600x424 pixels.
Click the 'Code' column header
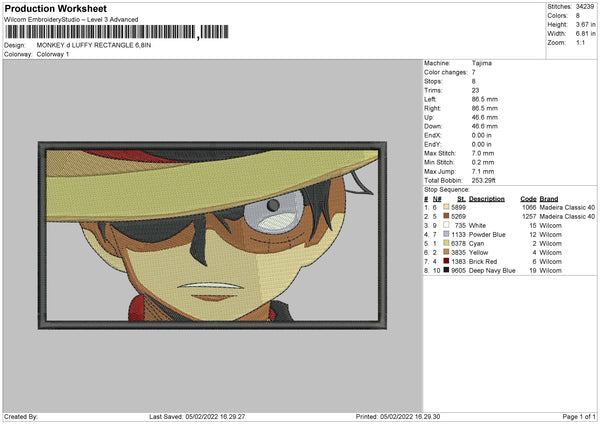tap(528, 199)
